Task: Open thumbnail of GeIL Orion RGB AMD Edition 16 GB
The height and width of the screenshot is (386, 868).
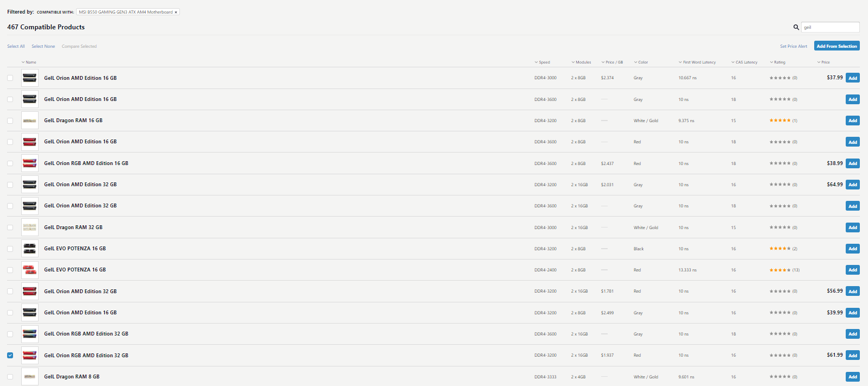Action: coord(30,163)
